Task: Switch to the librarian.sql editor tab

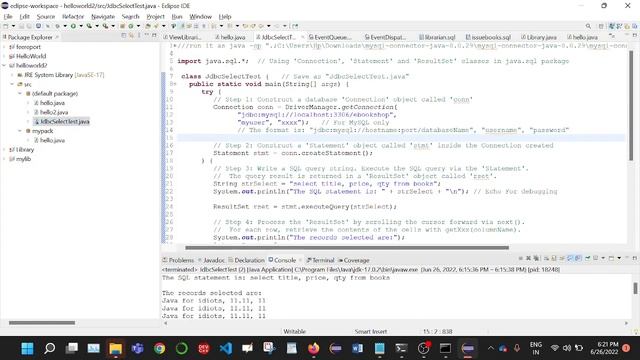Action: [x=437, y=37]
